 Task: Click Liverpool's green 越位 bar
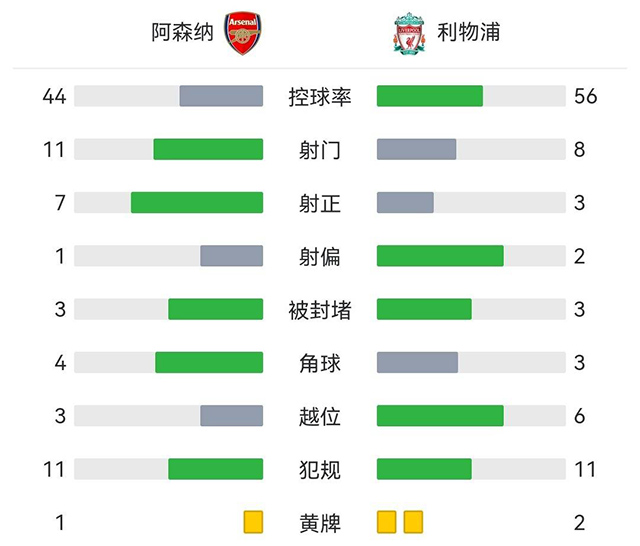(x=440, y=415)
